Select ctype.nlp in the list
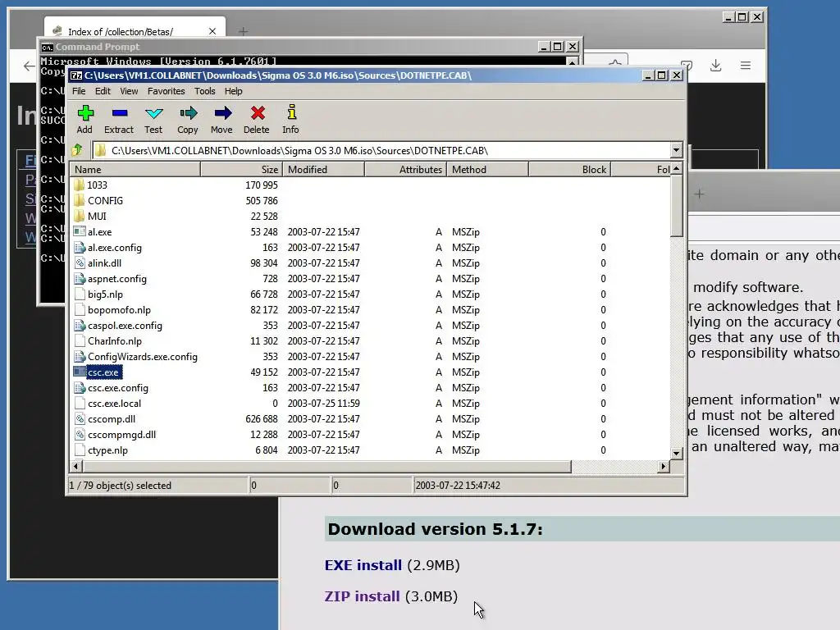840x630 pixels. point(107,450)
